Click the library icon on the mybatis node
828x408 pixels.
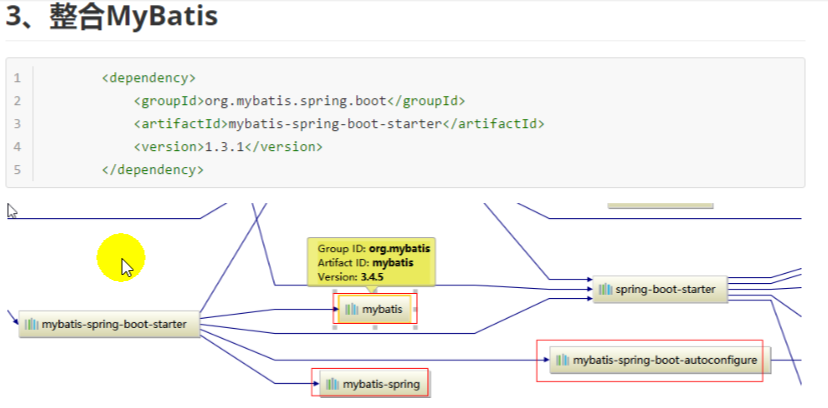(x=351, y=310)
